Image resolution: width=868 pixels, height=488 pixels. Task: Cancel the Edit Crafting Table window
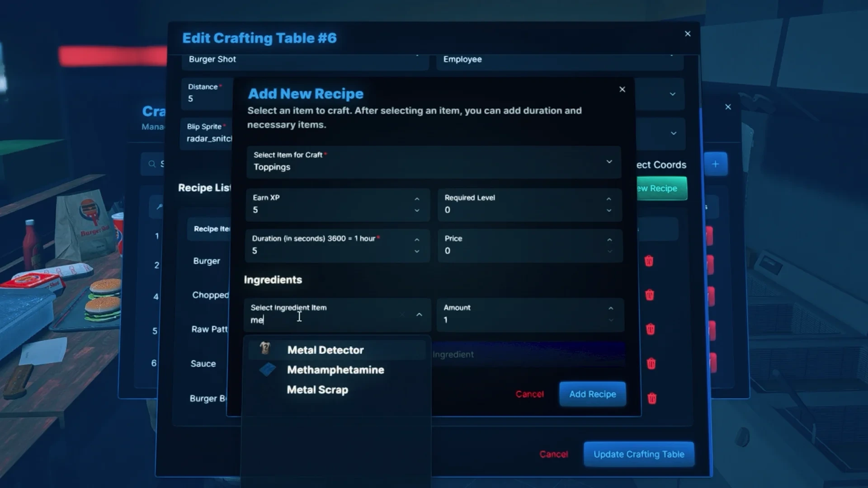click(x=553, y=454)
